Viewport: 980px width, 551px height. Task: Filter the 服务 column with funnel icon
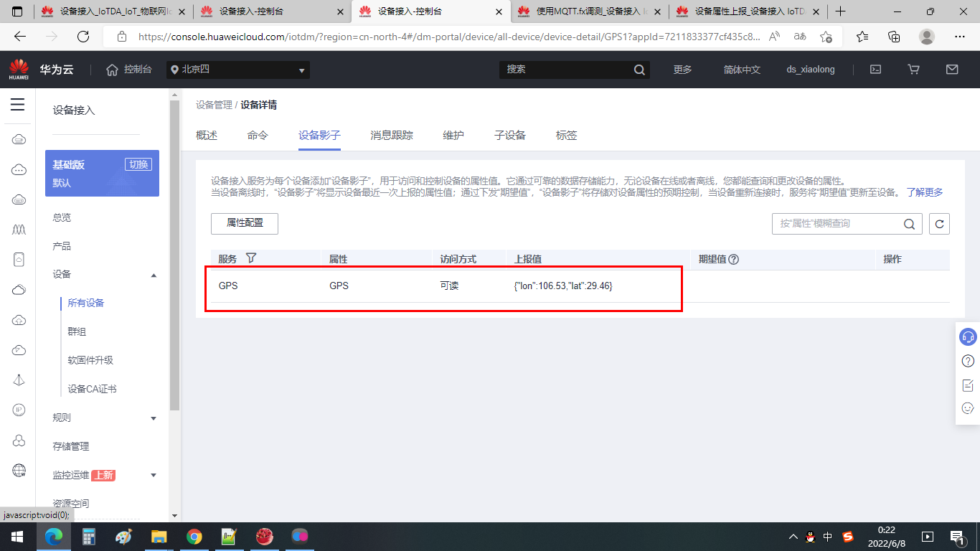click(x=251, y=258)
